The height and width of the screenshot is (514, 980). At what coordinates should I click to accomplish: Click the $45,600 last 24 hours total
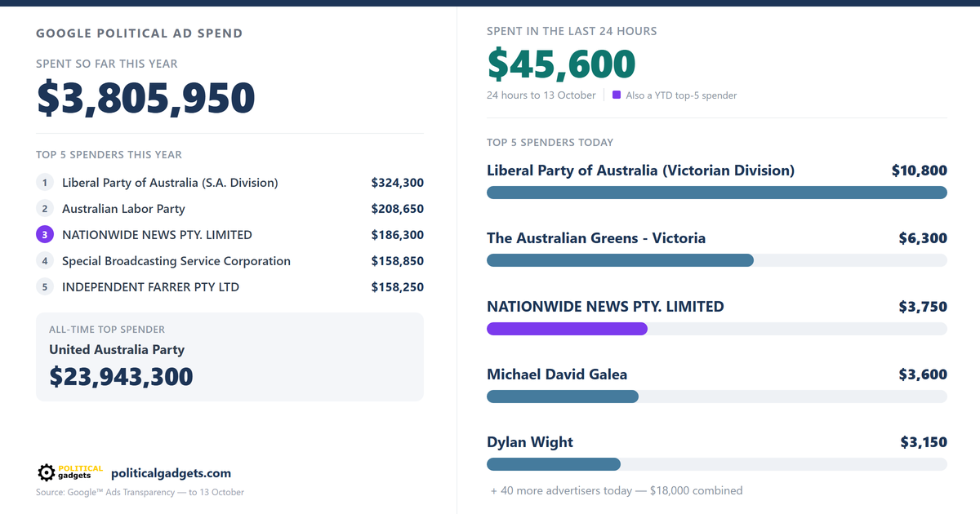point(561,65)
